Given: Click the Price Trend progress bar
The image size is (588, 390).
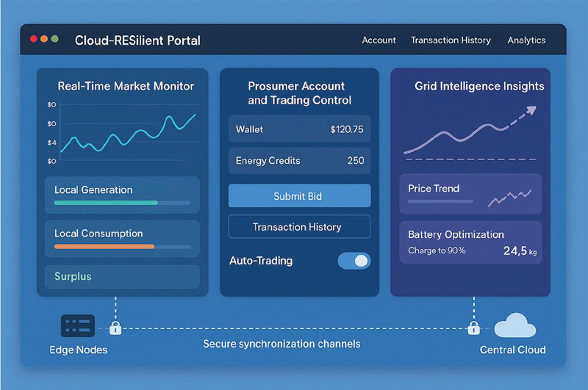Looking at the screenshot, I should [441, 201].
